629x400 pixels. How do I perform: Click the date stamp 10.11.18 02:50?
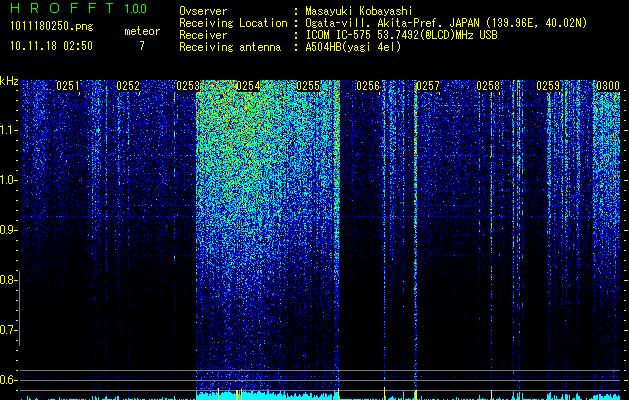coord(51,46)
